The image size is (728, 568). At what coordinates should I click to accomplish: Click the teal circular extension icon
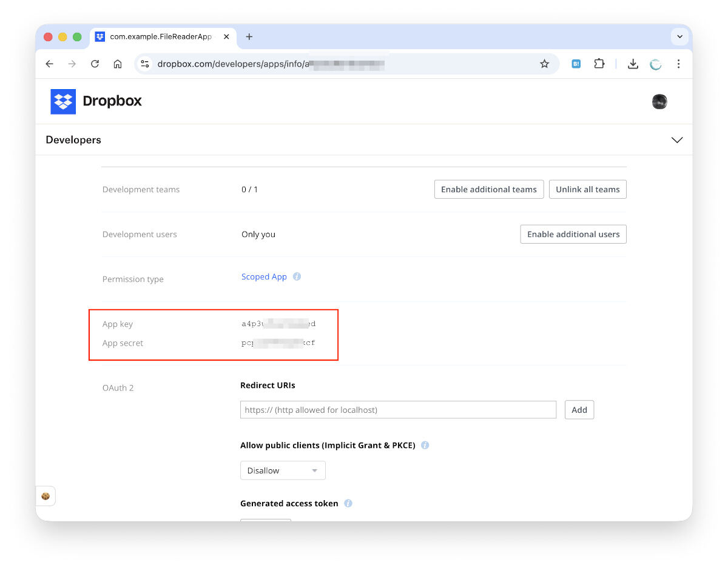click(x=656, y=64)
